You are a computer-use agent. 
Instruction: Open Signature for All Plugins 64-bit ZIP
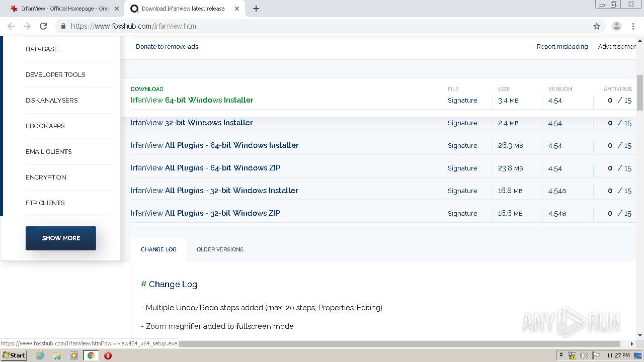[462, 168]
